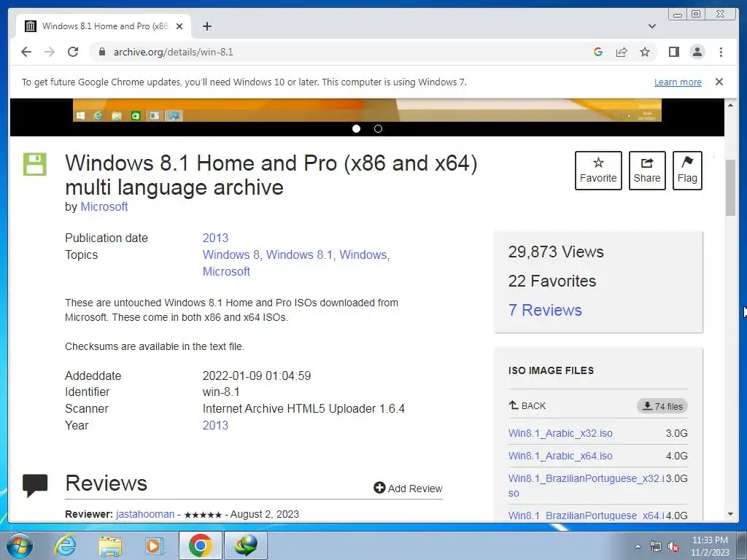Open the Chrome profile avatar menu
Screen dimensions: 747x560
[x=697, y=52]
